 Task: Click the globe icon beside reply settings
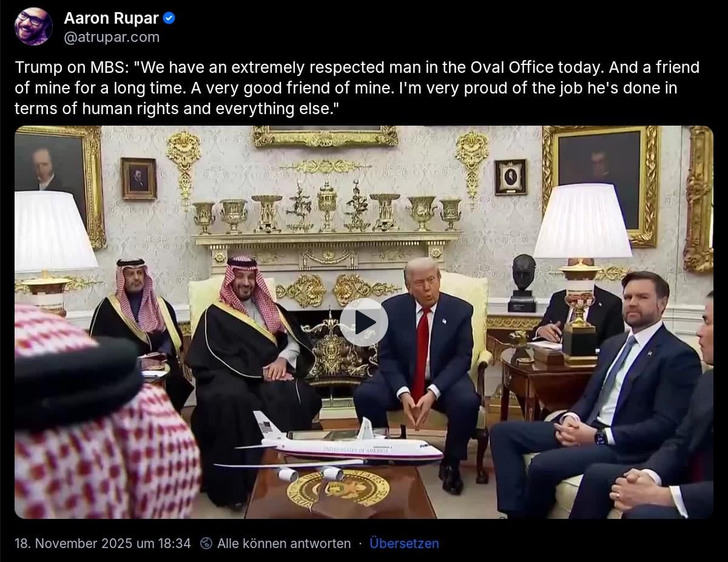click(206, 543)
